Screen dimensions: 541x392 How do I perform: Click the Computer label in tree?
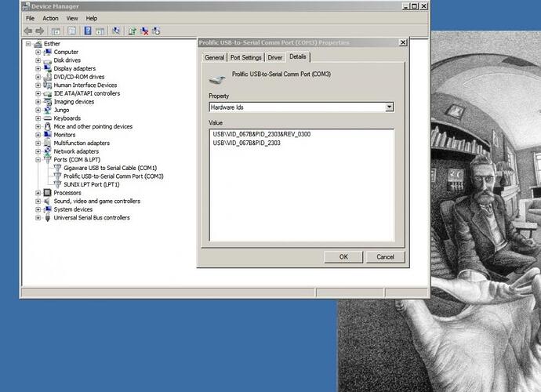click(x=66, y=52)
